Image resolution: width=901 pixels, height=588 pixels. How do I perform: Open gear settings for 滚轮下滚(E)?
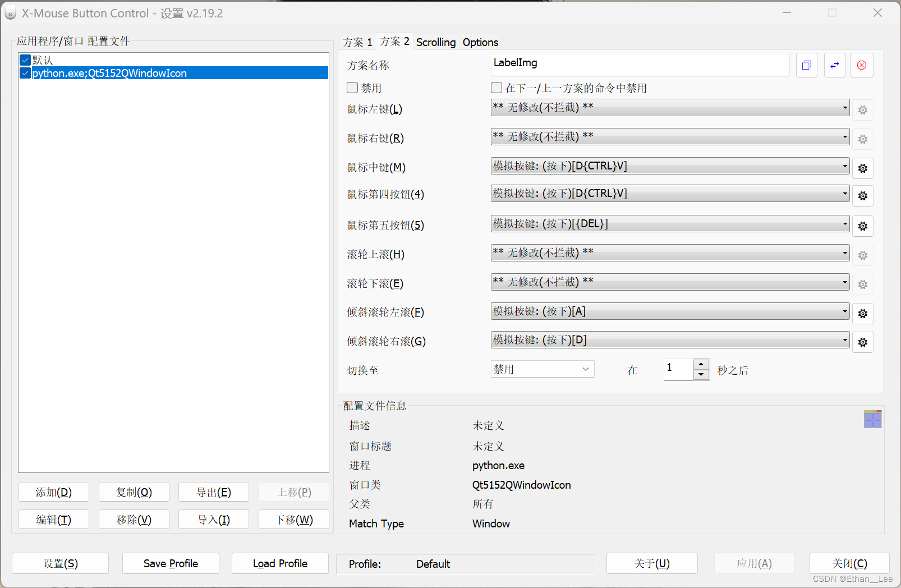863,284
